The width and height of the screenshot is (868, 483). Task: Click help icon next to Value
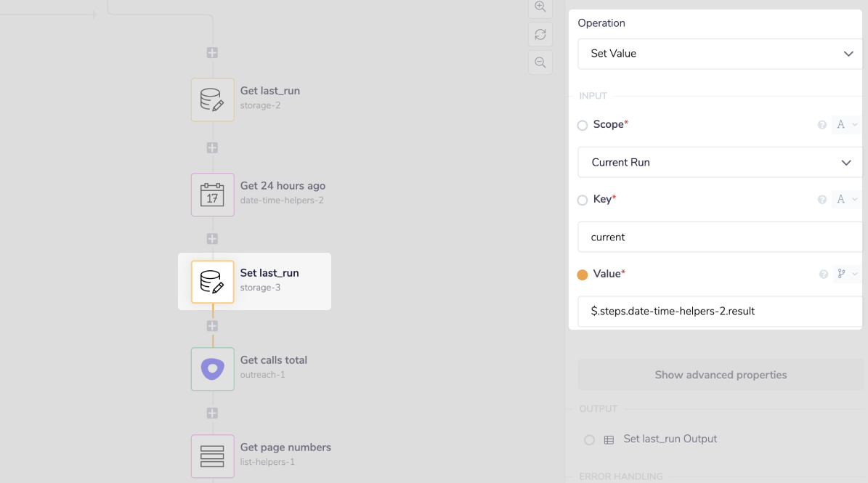(823, 275)
